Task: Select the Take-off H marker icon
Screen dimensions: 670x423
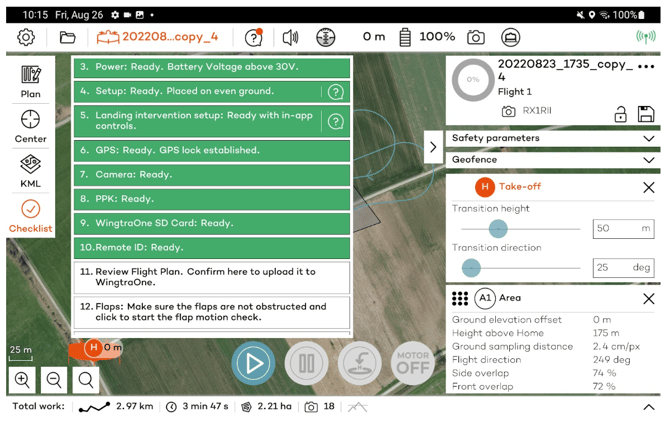Action: click(x=485, y=187)
